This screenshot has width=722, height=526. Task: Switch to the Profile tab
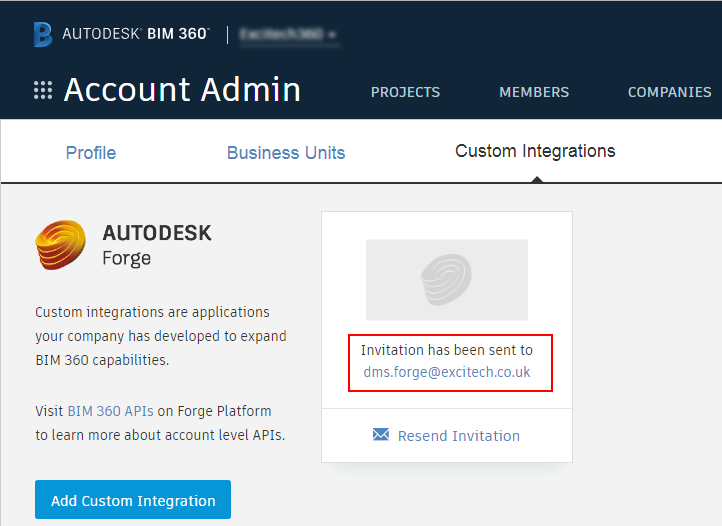pos(91,153)
